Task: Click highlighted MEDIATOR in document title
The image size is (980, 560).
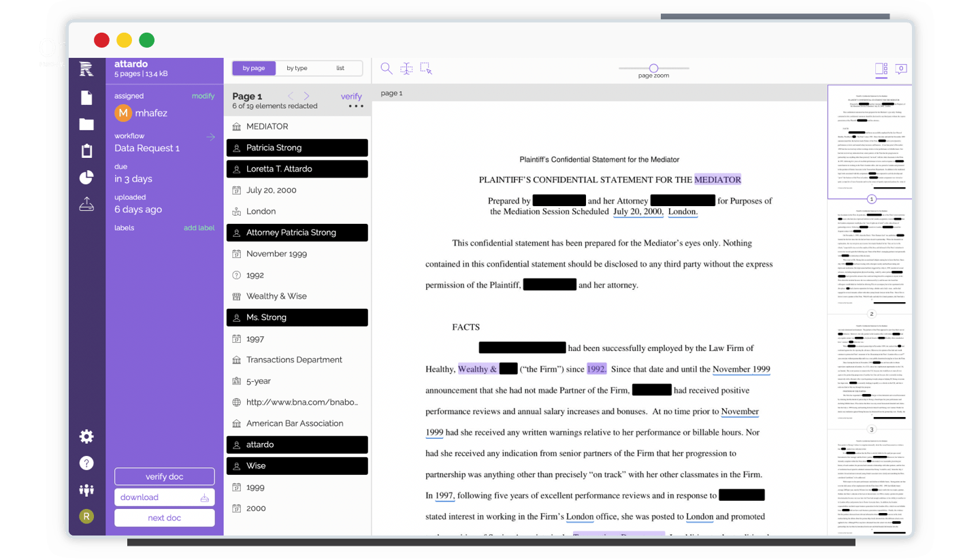Action: (718, 180)
